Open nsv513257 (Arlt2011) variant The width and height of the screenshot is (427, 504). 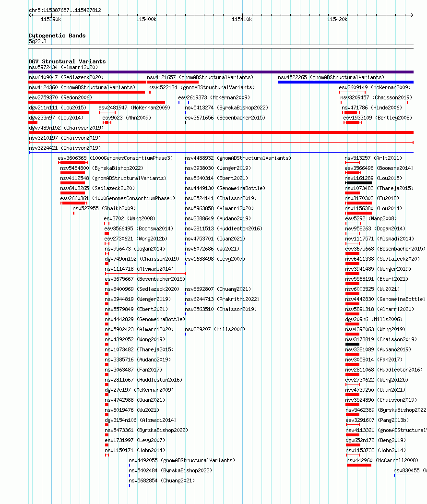(373, 158)
